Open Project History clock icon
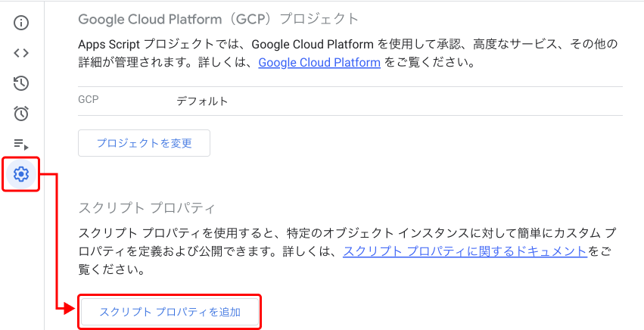Viewport: 644px width, 330px height. click(x=21, y=83)
